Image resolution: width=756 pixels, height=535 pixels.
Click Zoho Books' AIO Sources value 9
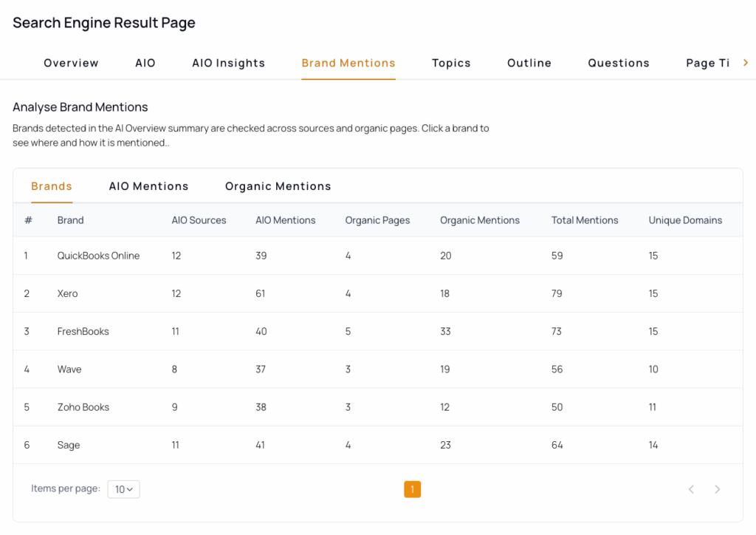(x=174, y=407)
